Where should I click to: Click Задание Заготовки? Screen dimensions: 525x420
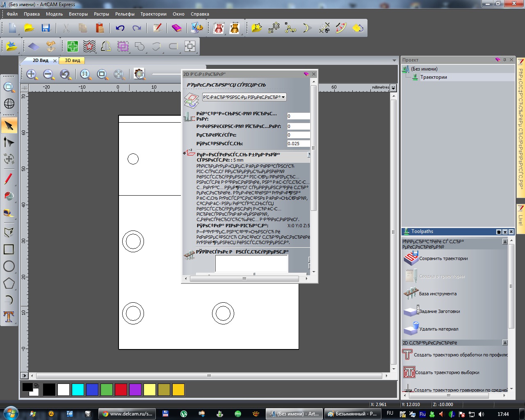pos(439,311)
